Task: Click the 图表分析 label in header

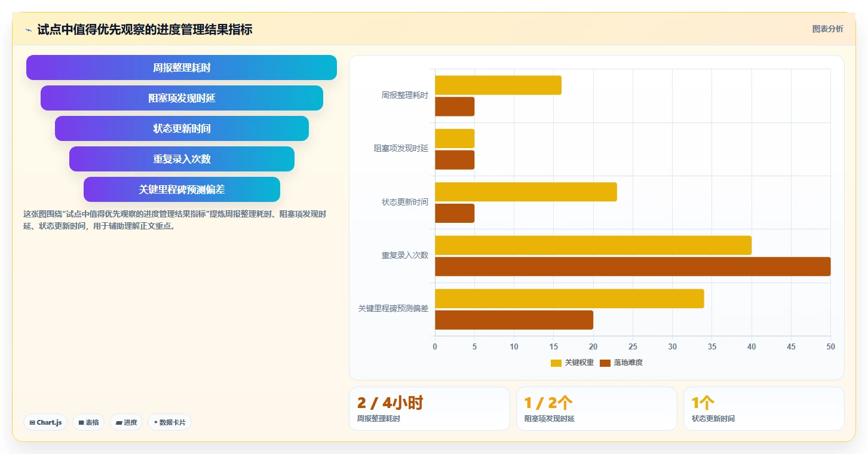Action: pyautogui.click(x=827, y=29)
